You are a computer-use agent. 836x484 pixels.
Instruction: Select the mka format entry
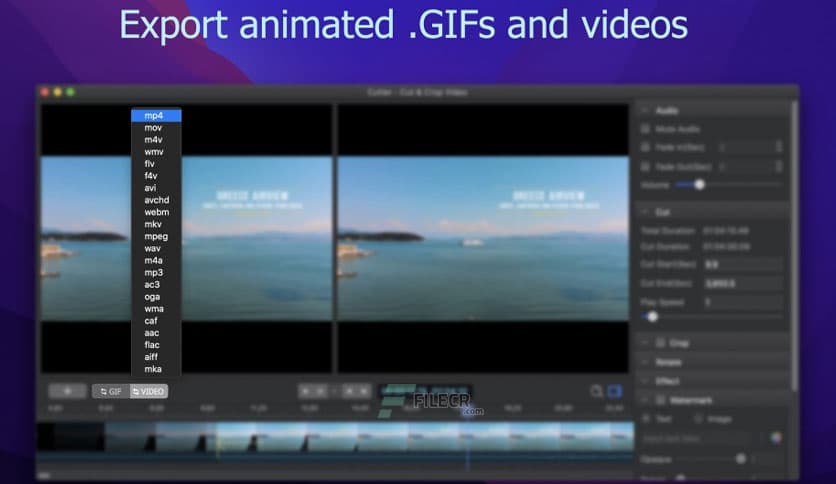click(156, 369)
